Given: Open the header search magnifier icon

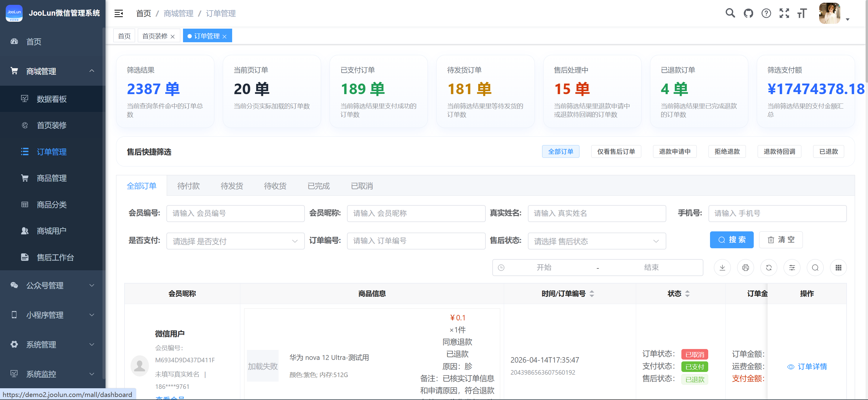Looking at the screenshot, I should click(x=730, y=13).
